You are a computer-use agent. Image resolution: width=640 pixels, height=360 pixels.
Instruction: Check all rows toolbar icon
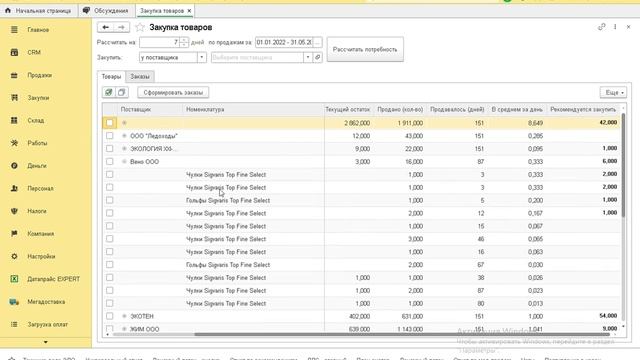(109, 92)
